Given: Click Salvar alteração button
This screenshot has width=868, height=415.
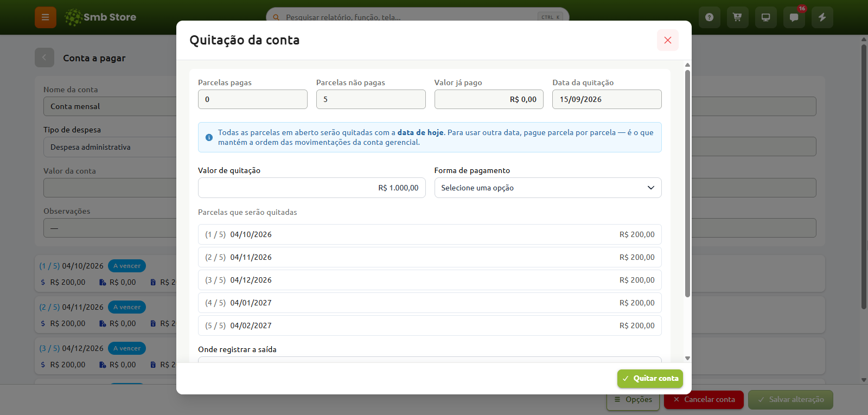Looking at the screenshot, I should [790, 400].
